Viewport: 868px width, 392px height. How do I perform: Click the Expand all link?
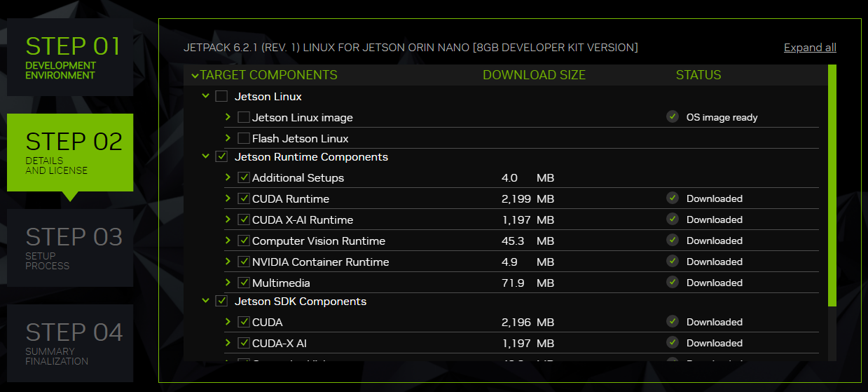(x=810, y=48)
